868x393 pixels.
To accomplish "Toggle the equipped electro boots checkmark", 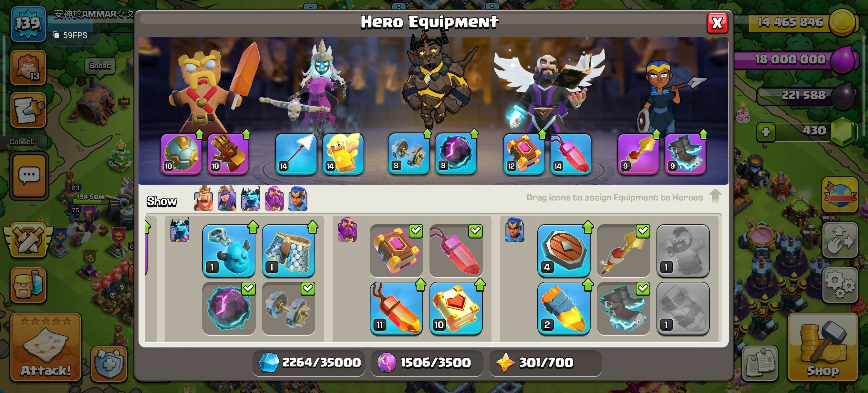I will point(643,288).
